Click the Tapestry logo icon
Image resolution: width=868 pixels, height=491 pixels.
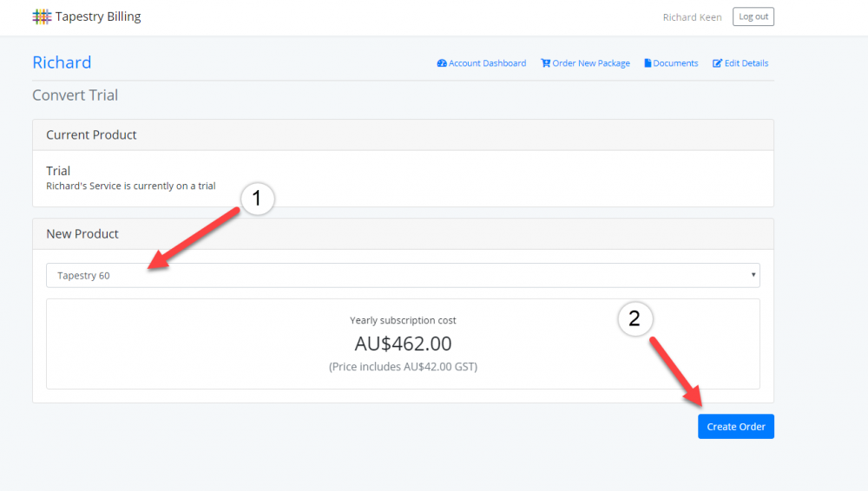point(42,16)
